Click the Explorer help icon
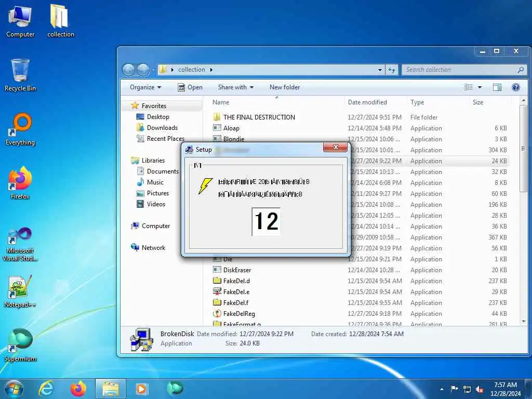This screenshot has height=399, width=532. 516,87
